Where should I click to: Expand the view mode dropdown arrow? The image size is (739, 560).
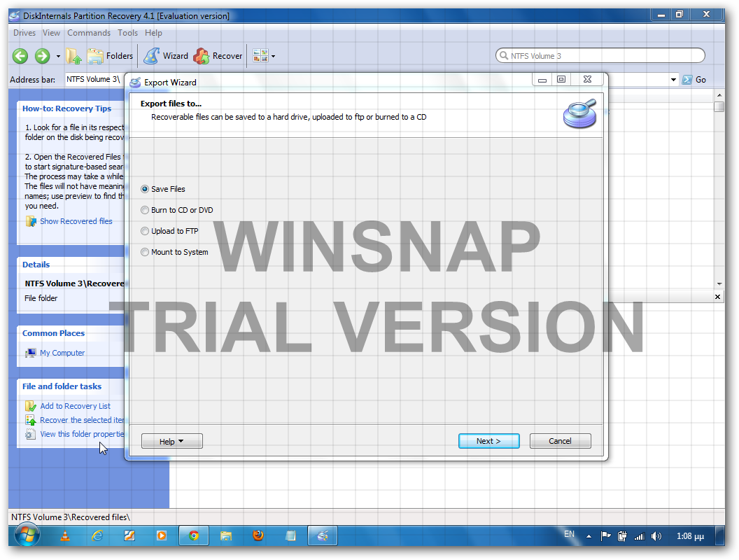[x=274, y=56]
